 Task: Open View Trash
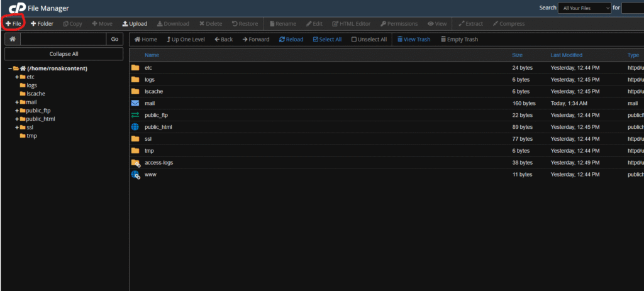[x=414, y=40]
